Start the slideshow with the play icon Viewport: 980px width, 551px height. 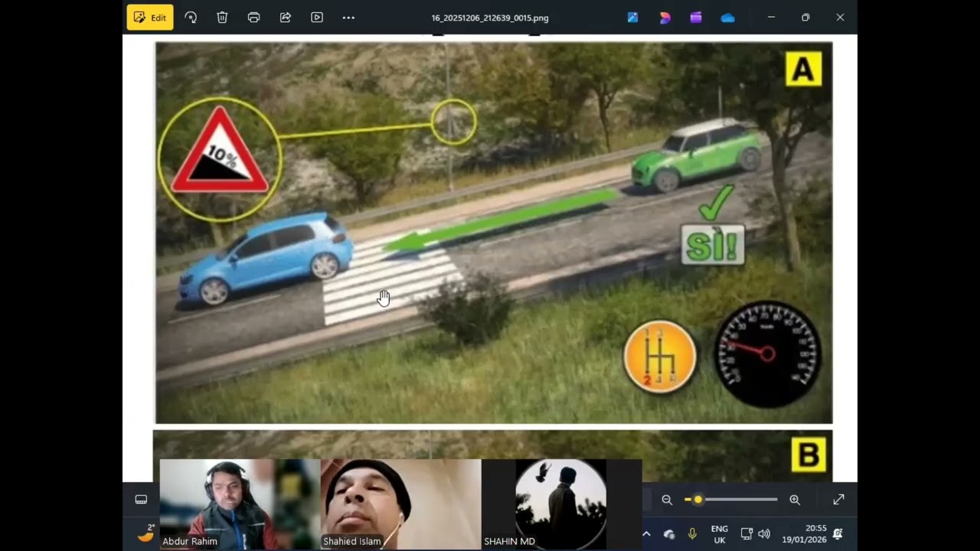click(x=317, y=18)
